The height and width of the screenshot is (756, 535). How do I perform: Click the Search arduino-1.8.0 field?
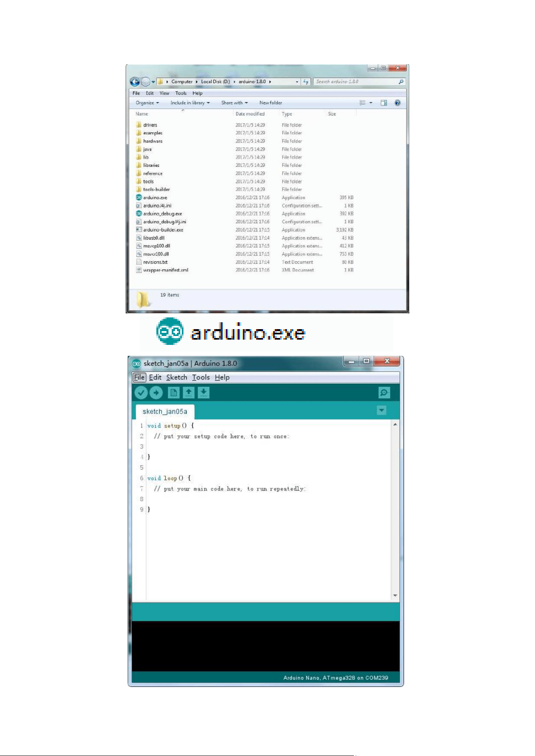[x=359, y=82]
